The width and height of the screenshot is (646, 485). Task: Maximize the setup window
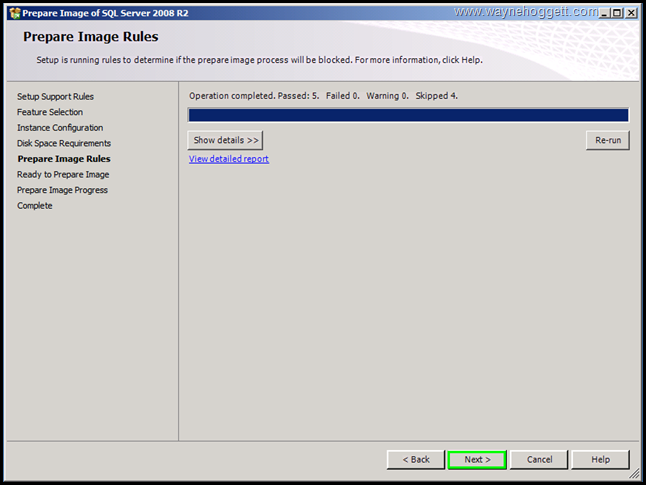(x=617, y=13)
